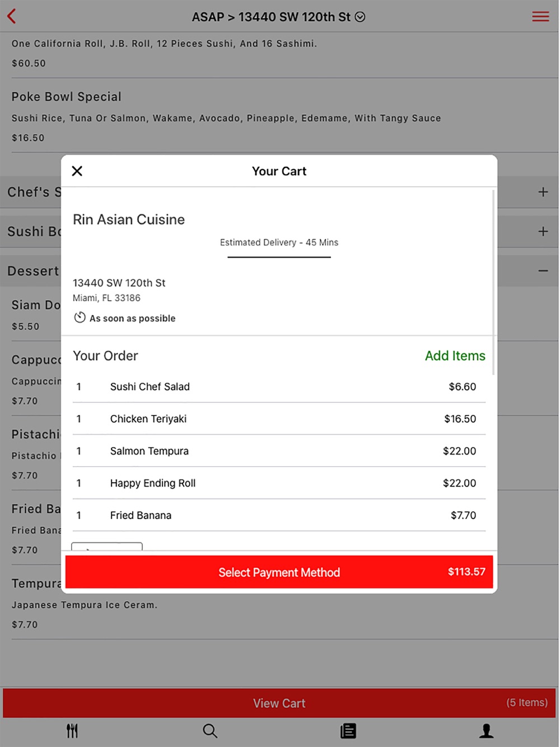Close the Your Cart dialog
This screenshot has height=747, width=560.
tap(77, 171)
